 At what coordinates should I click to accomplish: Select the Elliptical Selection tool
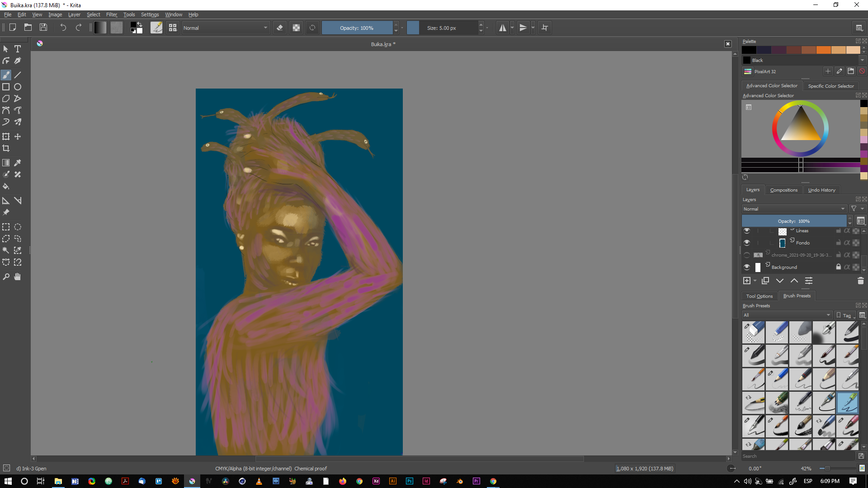click(x=18, y=227)
